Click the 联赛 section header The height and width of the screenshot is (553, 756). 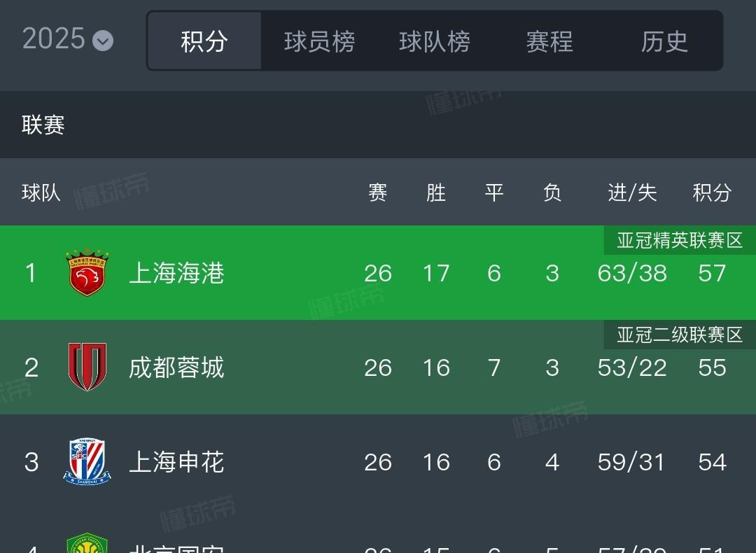(x=43, y=125)
